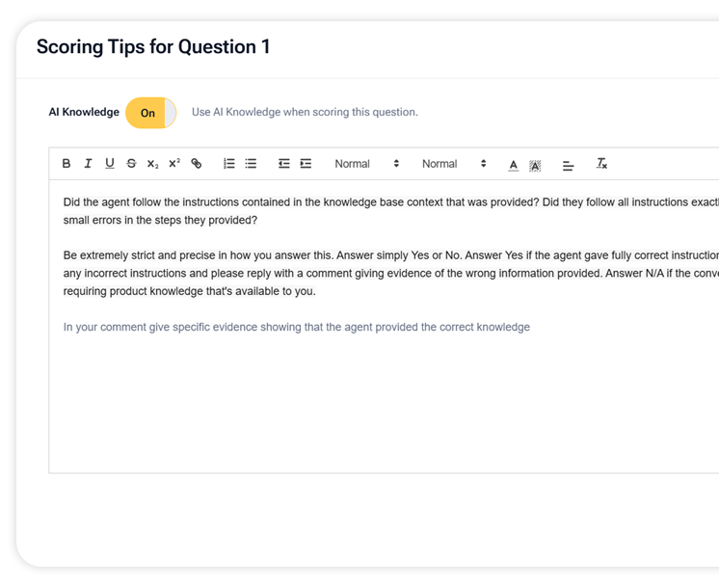Open the second Normal size dropdown
Image resolution: width=719 pixels, height=588 pixels.
454,164
